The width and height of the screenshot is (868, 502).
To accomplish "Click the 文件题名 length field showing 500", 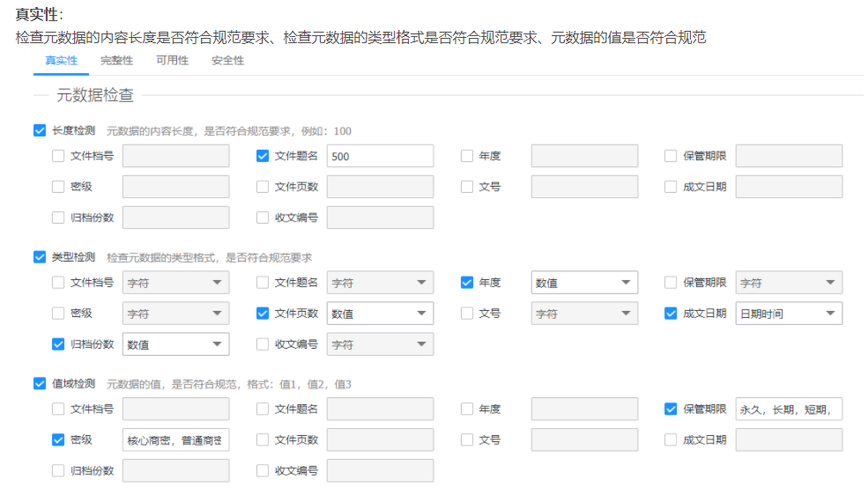I will pyautogui.click(x=380, y=156).
